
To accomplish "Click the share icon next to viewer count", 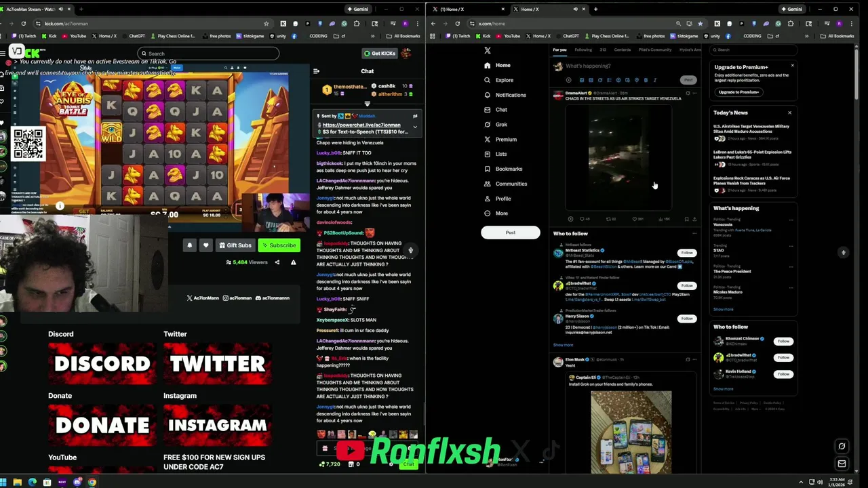I will click(x=277, y=262).
